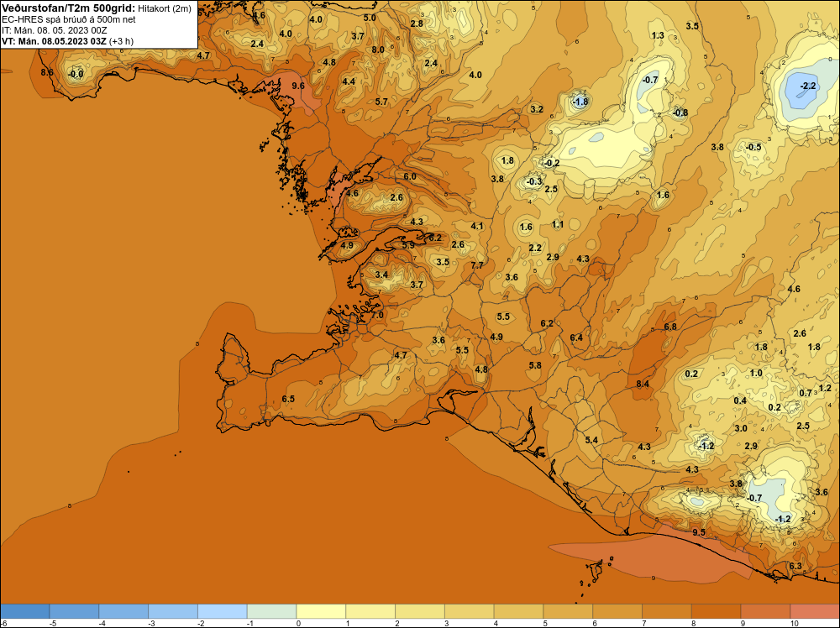This screenshot has width=840, height=628.
Task: Click the -0.8 temperature value
Action: (680, 113)
